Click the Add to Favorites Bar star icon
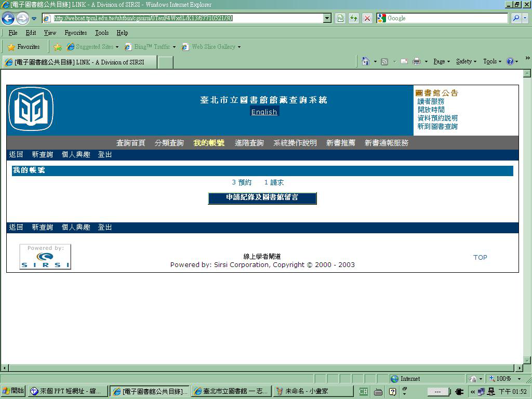This screenshot has width=532, height=399. pyautogui.click(x=57, y=47)
